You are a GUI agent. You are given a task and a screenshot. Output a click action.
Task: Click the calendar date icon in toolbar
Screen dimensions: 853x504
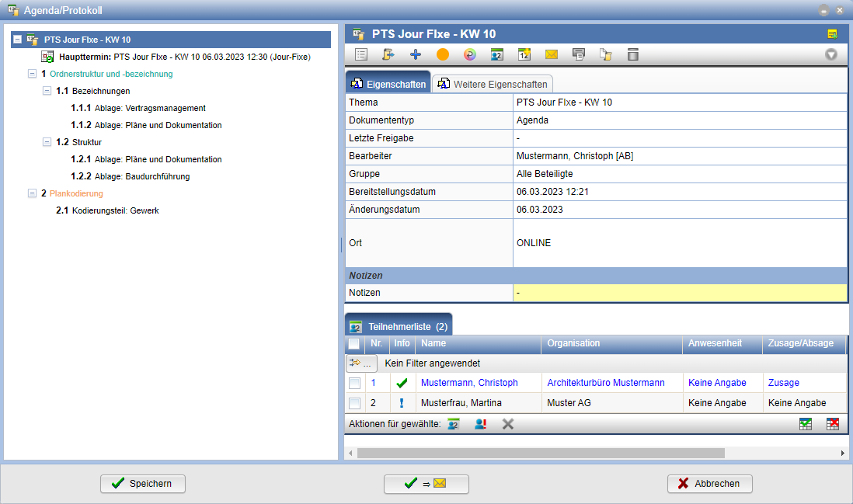pyautogui.click(x=524, y=54)
